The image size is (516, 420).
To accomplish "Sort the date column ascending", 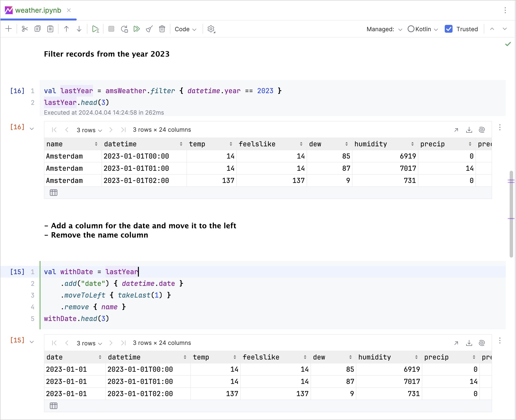I will coord(100,357).
